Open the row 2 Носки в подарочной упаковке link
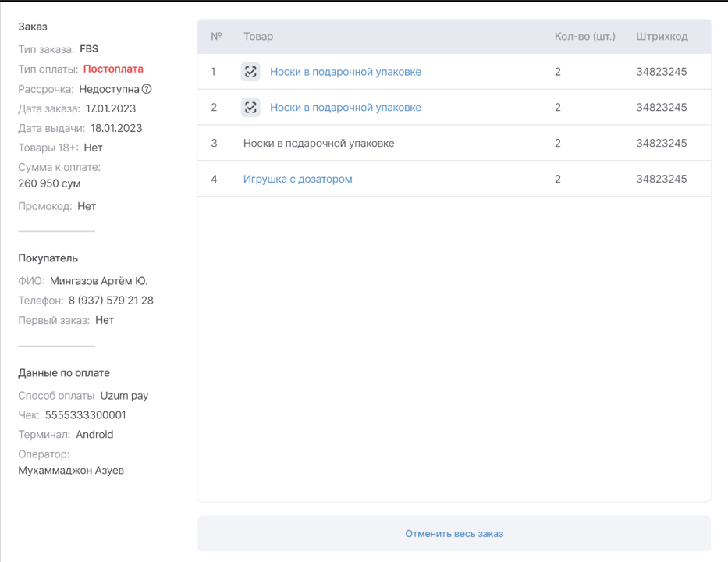 point(345,108)
